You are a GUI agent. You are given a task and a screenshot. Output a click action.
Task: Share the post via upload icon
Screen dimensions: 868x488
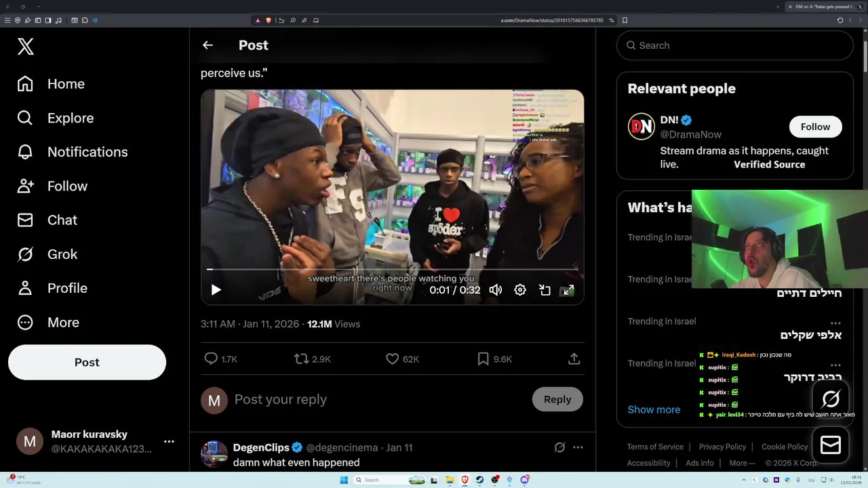(x=574, y=359)
